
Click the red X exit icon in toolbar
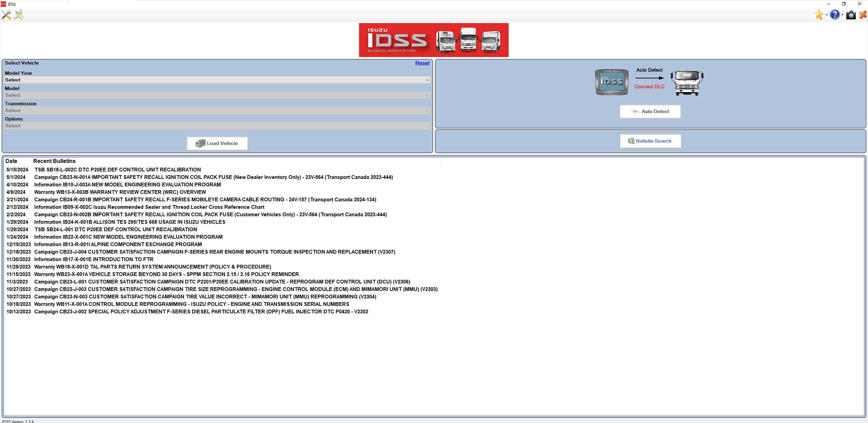click(863, 15)
